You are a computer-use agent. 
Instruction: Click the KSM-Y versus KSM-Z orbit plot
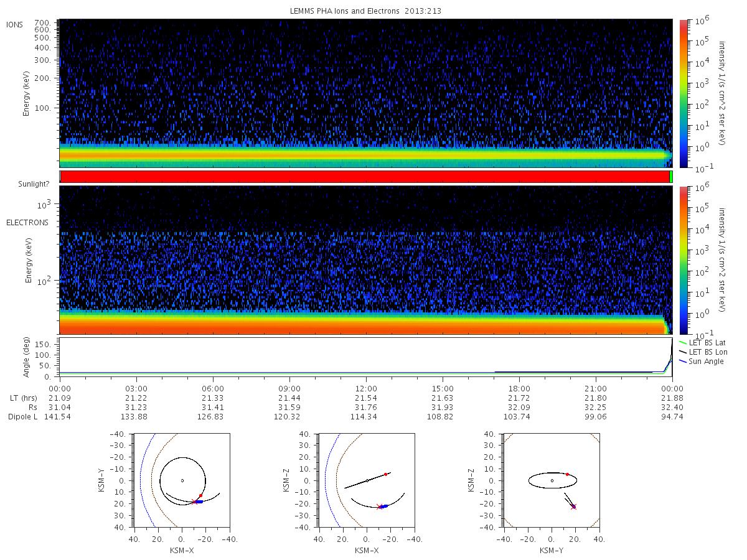click(x=552, y=480)
